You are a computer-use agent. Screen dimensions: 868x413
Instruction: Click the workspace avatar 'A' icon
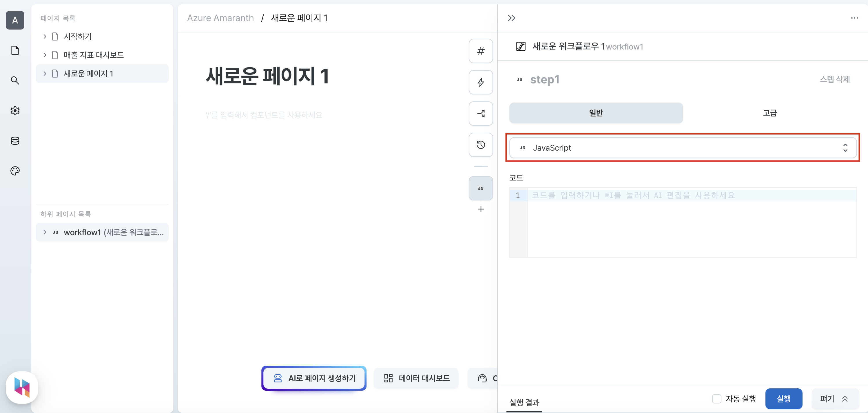pyautogui.click(x=15, y=20)
